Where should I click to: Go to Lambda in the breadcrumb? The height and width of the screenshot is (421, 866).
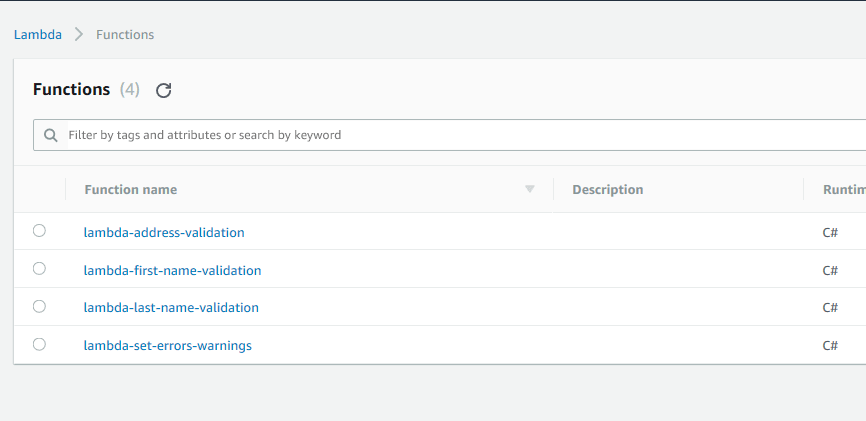click(x=38, y=34)
